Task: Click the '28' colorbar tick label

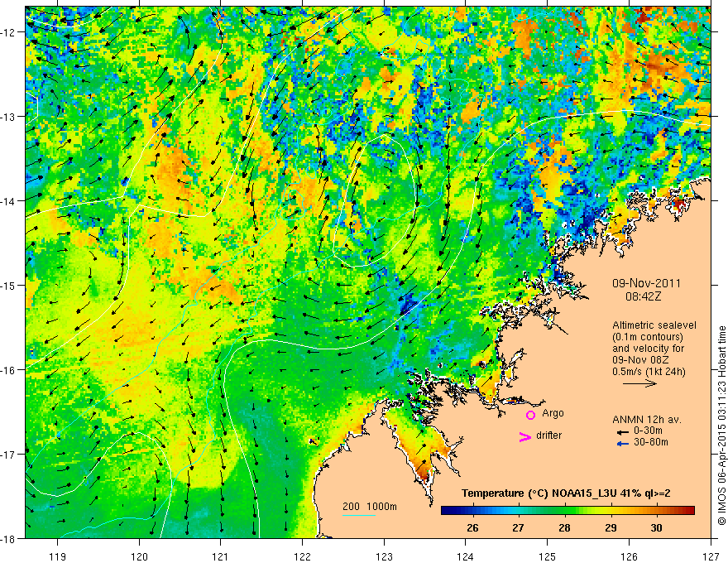Action: (x=564, y=528)
